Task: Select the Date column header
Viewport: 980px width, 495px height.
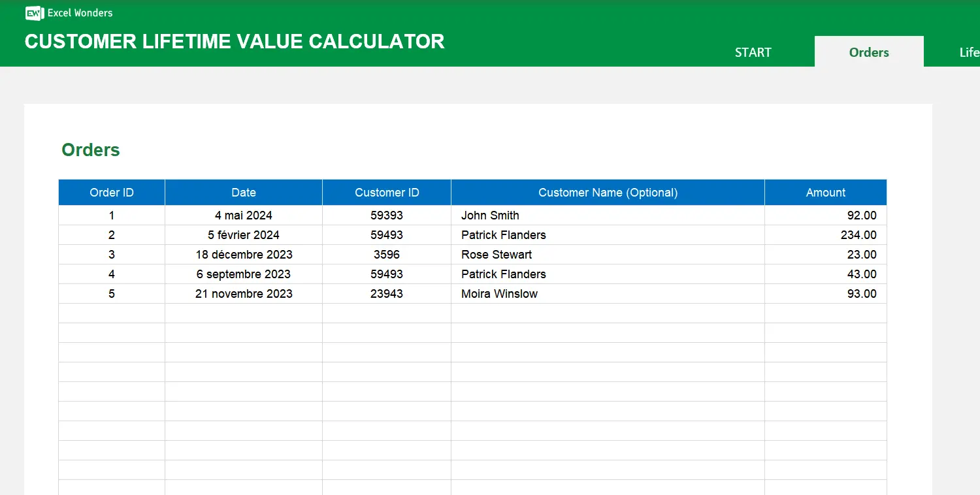Action: point(243,192)
